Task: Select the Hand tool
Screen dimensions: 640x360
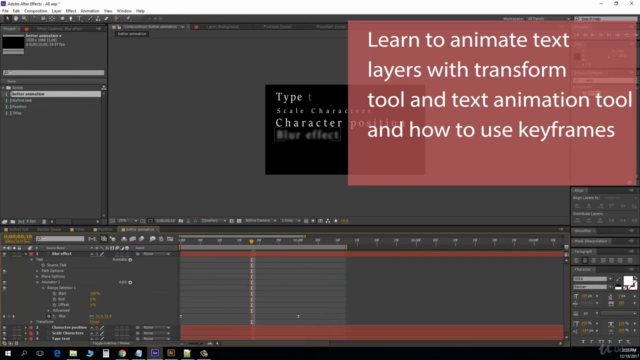Action: click(16, 19)
